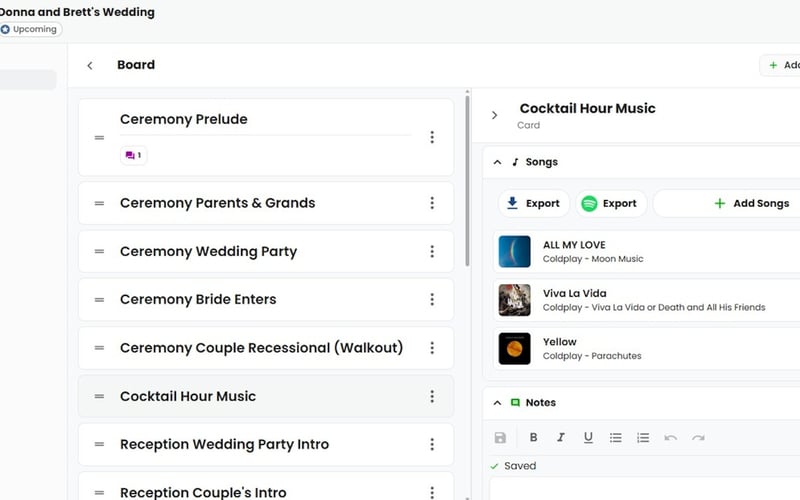
Task: Select the Reception Wedding Party Intro card
Action: [266, 444]
